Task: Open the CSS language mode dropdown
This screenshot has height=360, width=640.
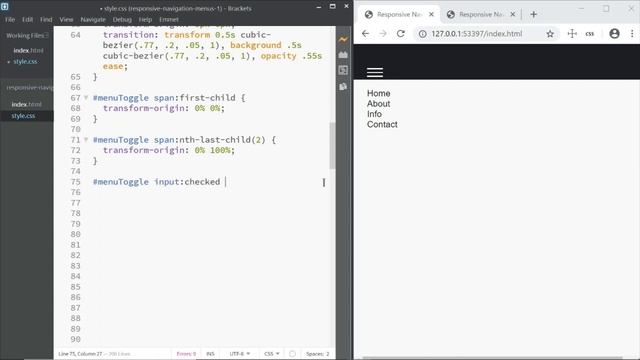Action: (x=271, y=354)
